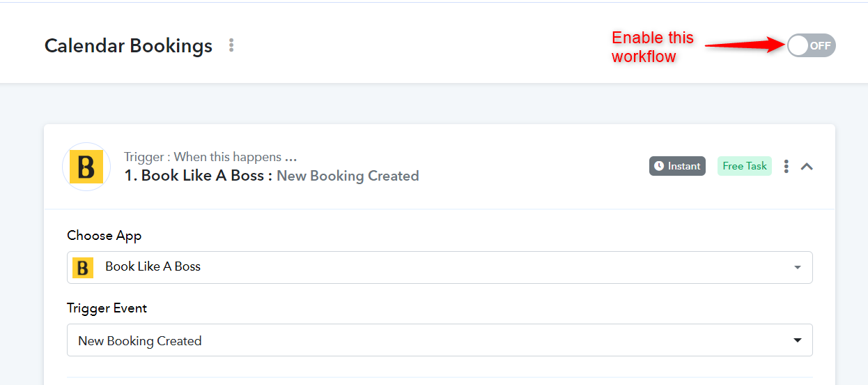Click the clock icon in the Instant badge
This screenshot has width=868, height=385.
(659, 166)
